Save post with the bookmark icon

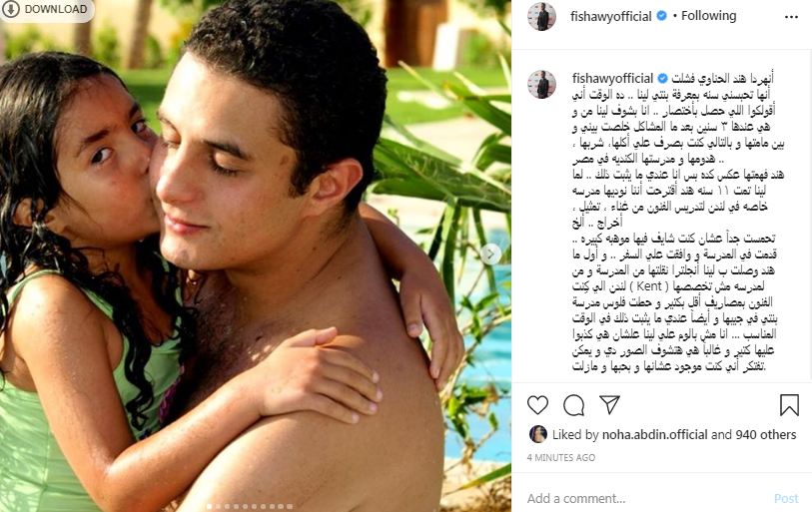[789, 405]
